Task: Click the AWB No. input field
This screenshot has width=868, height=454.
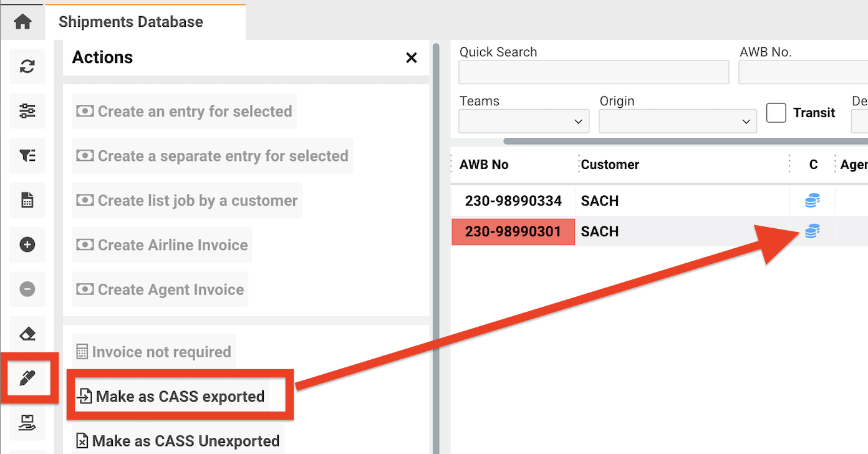Action: pyautogui.click(x=803, y=72)
